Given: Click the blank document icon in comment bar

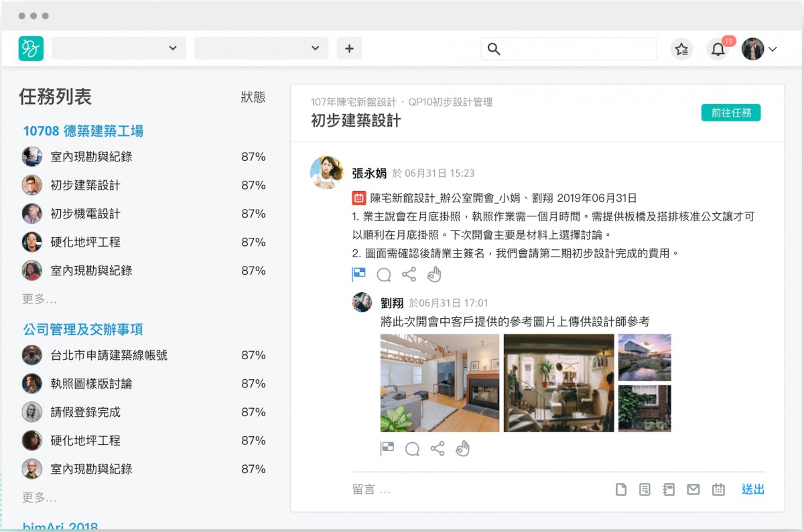Looking at the screenshot, I should [x=621, y=490].
